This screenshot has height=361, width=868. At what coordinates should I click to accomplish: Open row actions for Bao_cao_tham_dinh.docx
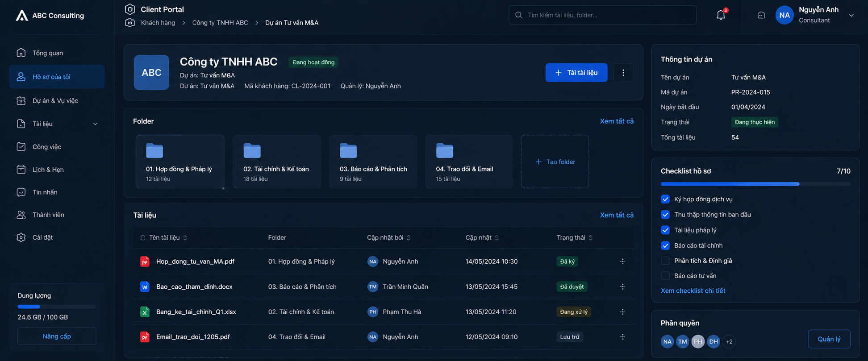click(x=622, y=286)
